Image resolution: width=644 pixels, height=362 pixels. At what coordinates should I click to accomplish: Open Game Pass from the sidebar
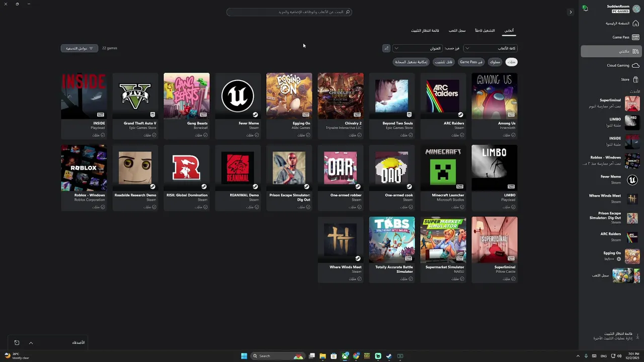610,37
